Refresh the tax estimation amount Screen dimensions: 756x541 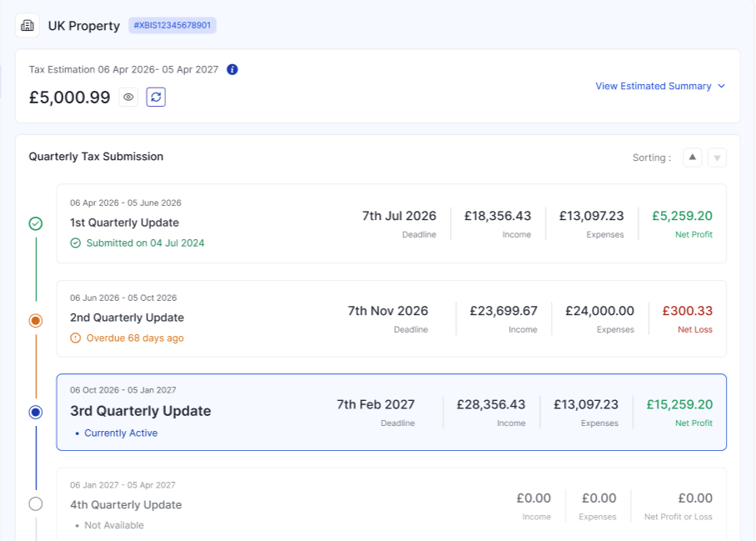pyautogui.click(x=156, y=98)
